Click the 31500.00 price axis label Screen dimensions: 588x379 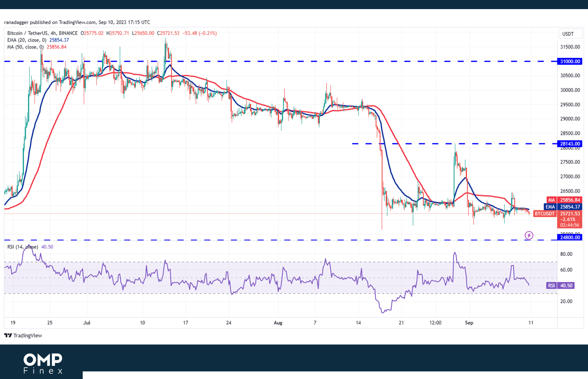pos(570,47)
